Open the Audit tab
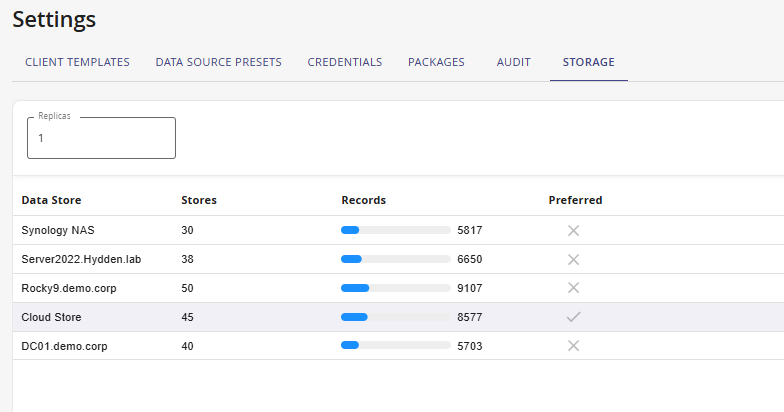The image size is (784, 412). pyautogui.click(x=513, y=62)
